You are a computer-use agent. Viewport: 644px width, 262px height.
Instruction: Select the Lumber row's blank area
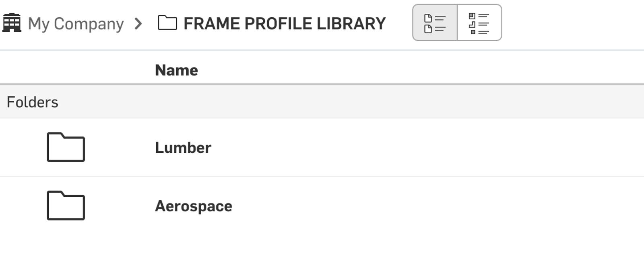(x=402, y=148)
